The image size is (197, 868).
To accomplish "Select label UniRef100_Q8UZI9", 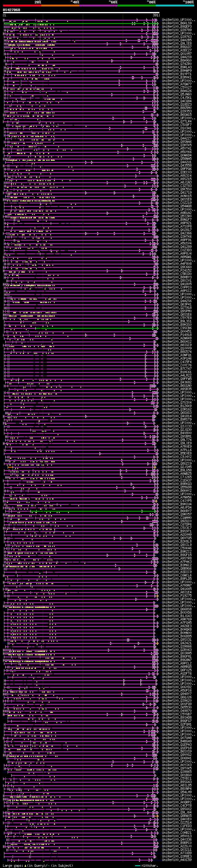I will point(177,464).
